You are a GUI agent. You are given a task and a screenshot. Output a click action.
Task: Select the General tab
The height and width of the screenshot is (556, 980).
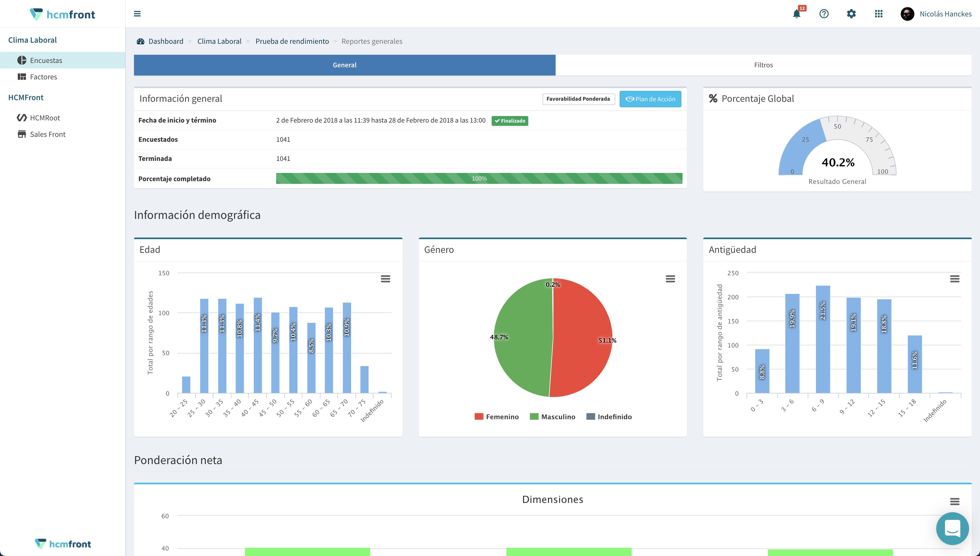click(x=344, y=65)
